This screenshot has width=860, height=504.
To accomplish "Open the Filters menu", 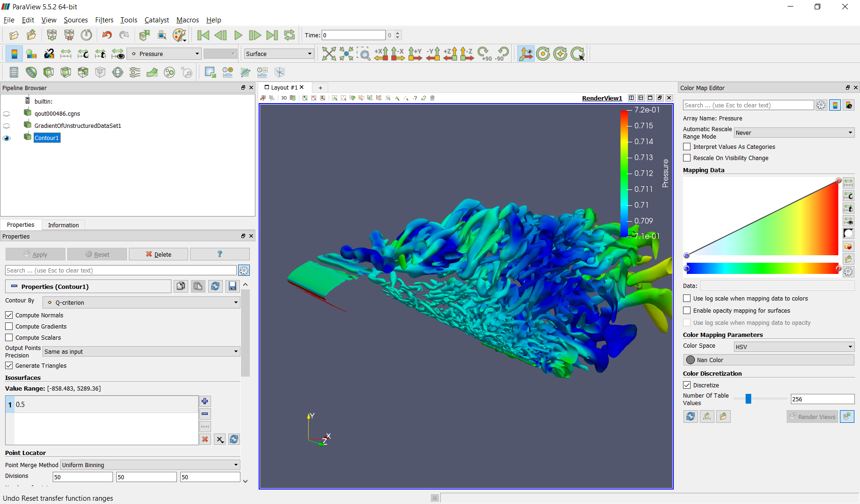I will [104, 20].
